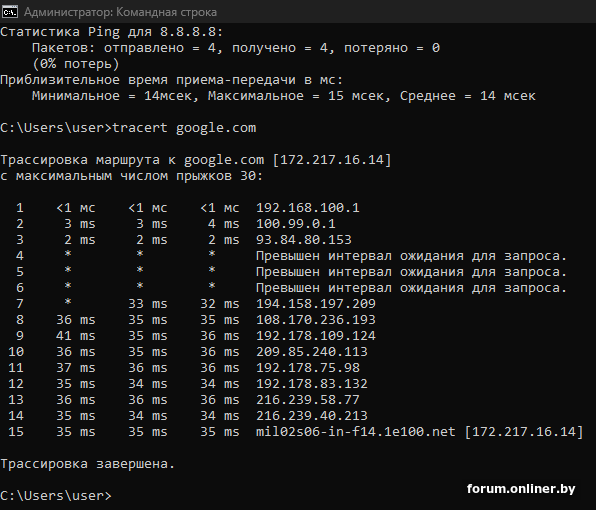596x510 pixels.
Task: Click the 'Трассировка завершена.' line
Action: (87, 464)
